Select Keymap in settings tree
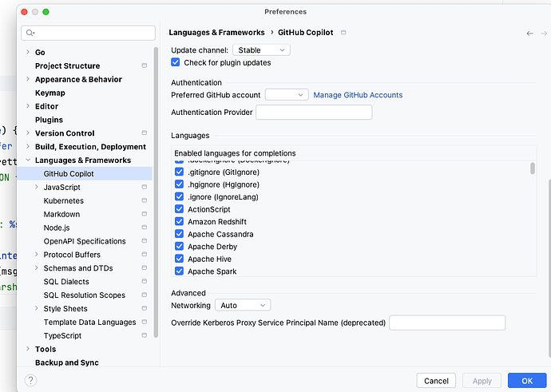This screenshot has height=392, width=551. 50,93
